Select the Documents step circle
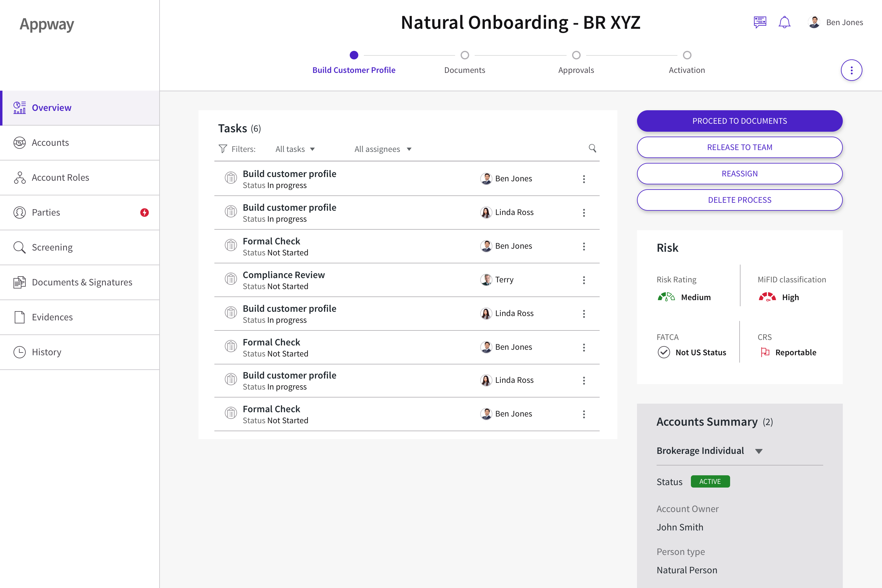This screenshot has width=882, height=588. 465,55
